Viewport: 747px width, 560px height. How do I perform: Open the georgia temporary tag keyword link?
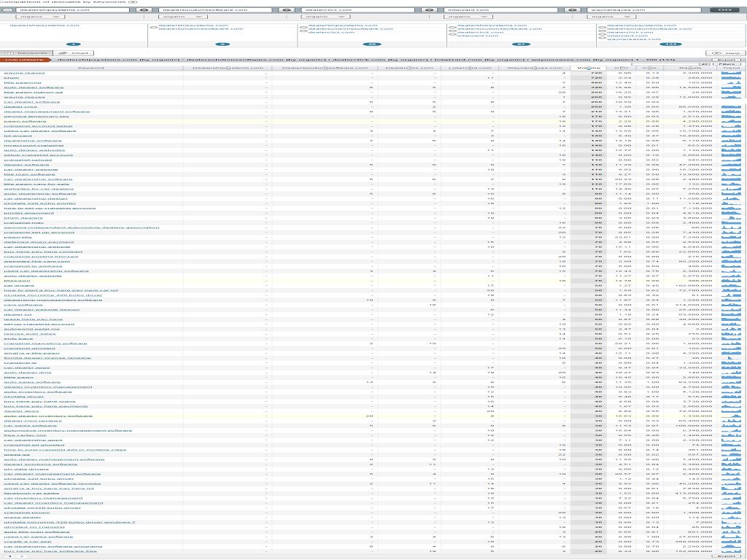[36, 116]
